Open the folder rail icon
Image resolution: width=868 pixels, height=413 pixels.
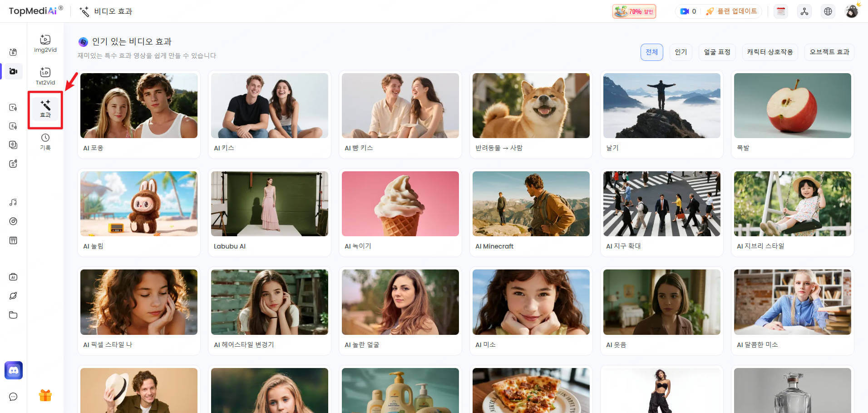pyautogui.click(x=13, y=315)
